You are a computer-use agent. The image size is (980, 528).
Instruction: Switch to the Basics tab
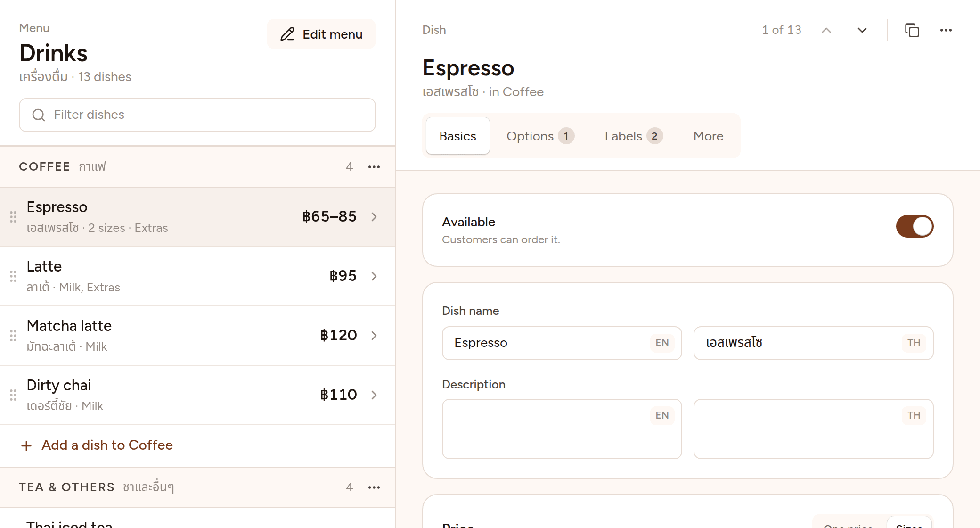(457, 136)
